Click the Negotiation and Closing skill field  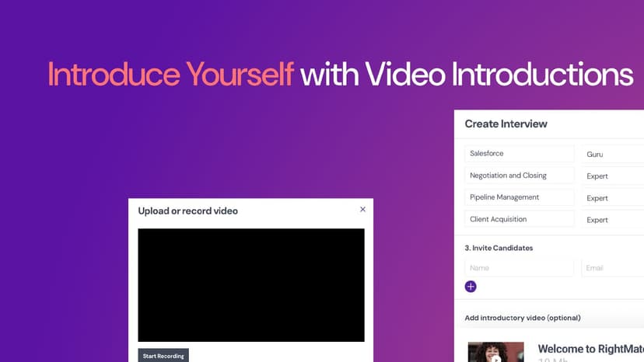click(519, 176)
